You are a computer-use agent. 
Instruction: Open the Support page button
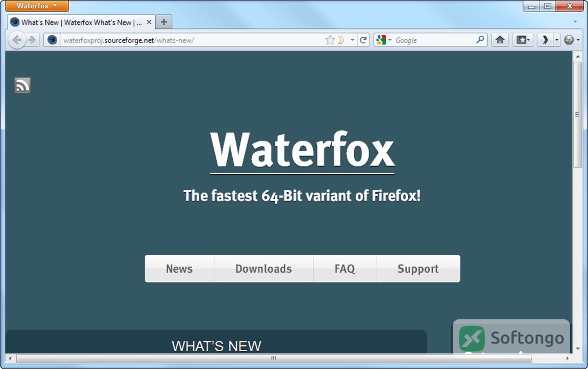click(418, 269)
